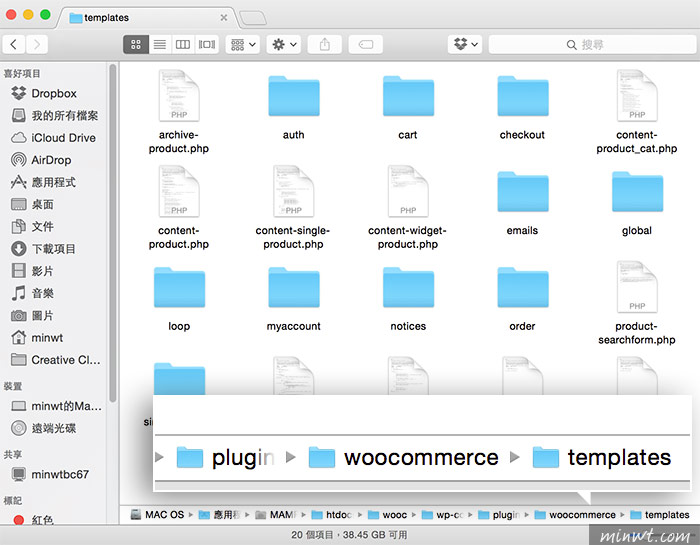Select content-single-product.php file
The height and width of the screenshot is (545, 700).
click(x=293, y=208)
